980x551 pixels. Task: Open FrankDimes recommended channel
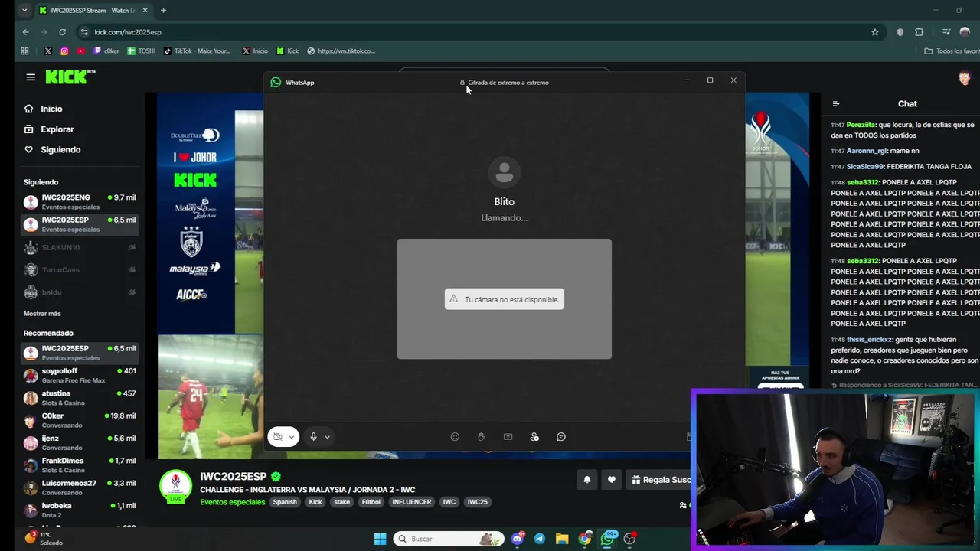(80, 465)
